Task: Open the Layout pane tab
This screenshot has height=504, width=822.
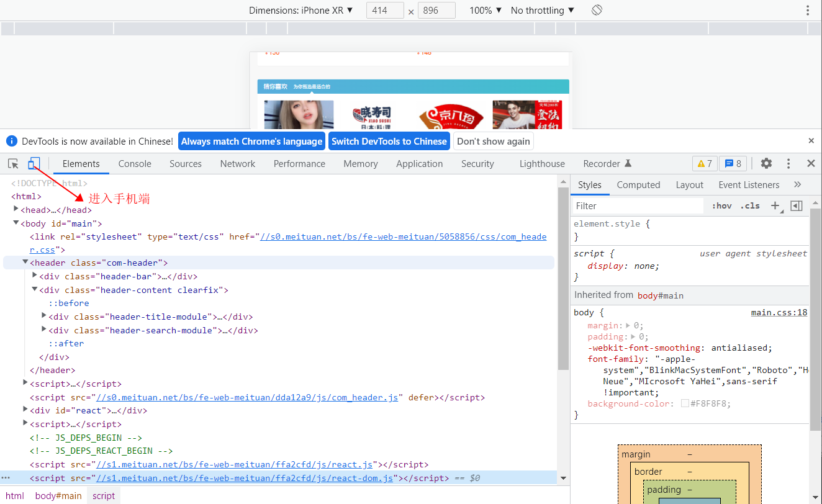Action: pyautogui.click(x=690, y=185)
